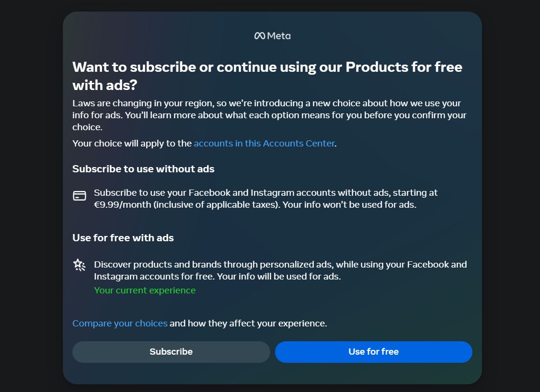Click the green 'Your current experience' label
The height and width of the screenshot is (392, 540).
click(145, 290)
